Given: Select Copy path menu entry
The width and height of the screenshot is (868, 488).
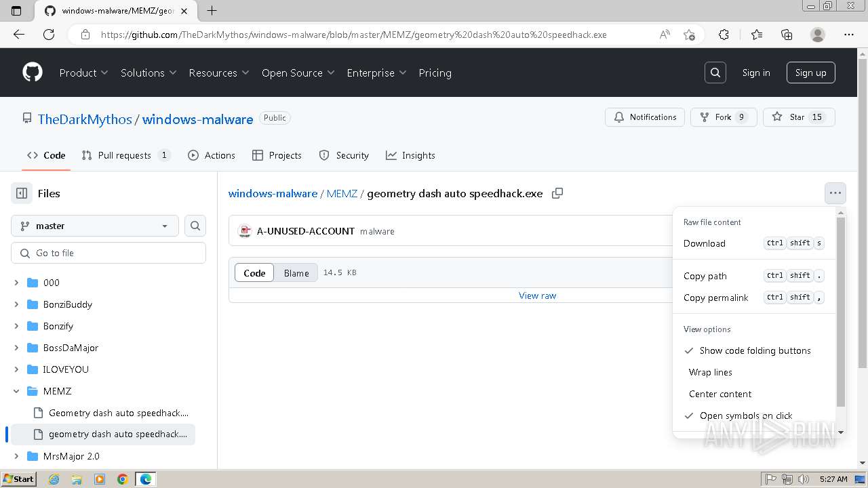Looking at the screenshot, I should 754,276.
